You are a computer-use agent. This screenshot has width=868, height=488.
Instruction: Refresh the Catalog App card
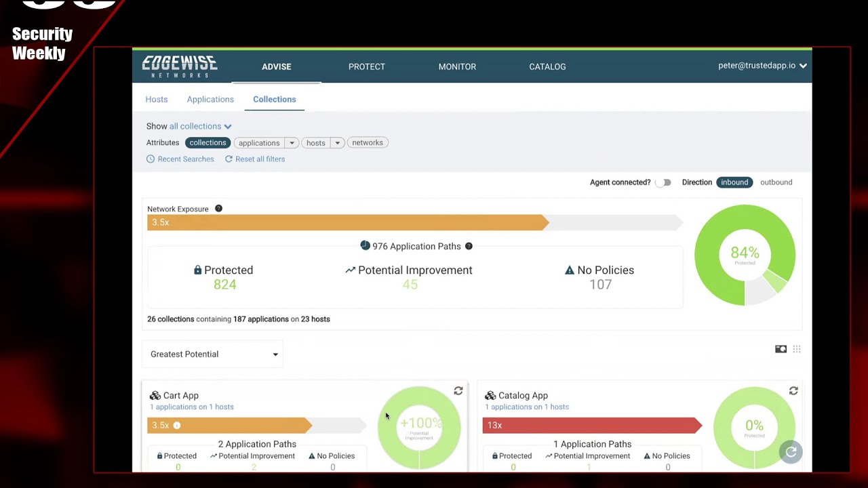793,391
